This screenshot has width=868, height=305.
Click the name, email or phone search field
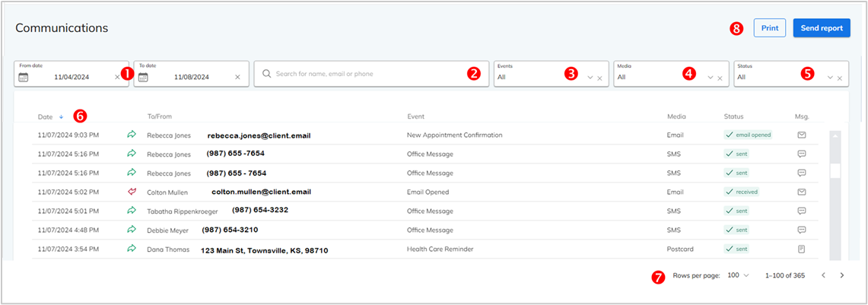[365, 75]
